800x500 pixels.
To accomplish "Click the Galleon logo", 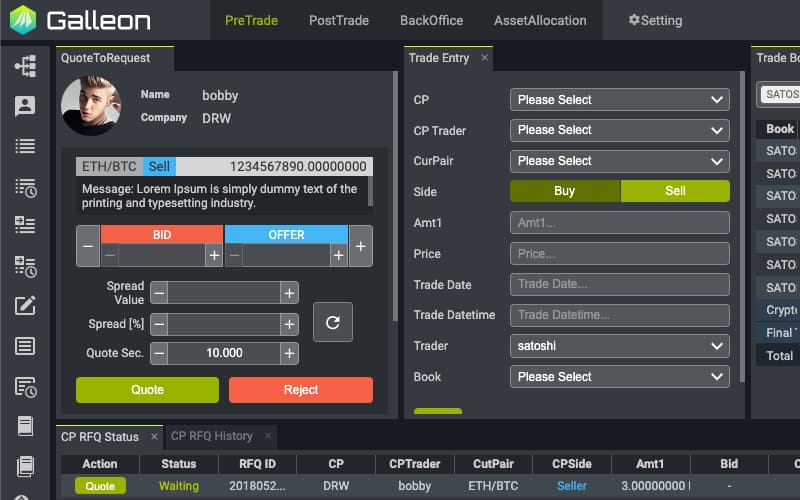I will click(x=81, y=20).
